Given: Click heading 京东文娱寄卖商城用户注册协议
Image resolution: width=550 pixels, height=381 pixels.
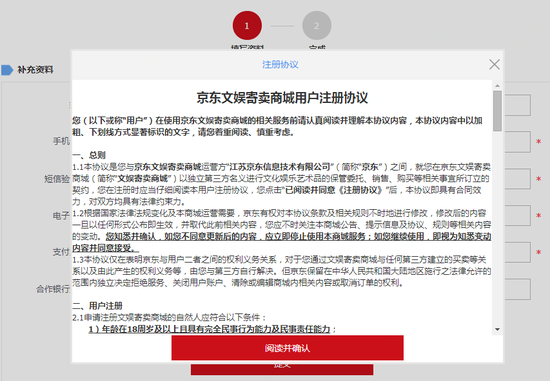Looking at the screenshot, I should [x=282, y=98].
